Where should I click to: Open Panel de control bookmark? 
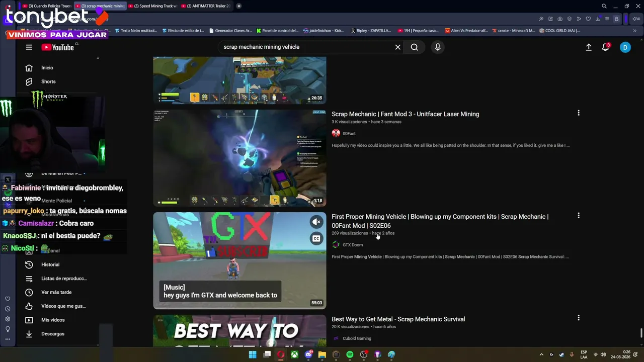277,31
